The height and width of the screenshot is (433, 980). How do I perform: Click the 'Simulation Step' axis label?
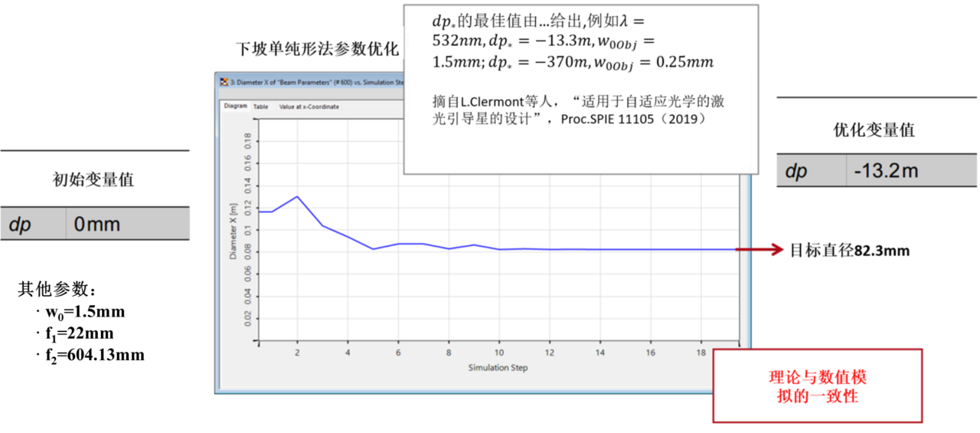tap(498, 368)
